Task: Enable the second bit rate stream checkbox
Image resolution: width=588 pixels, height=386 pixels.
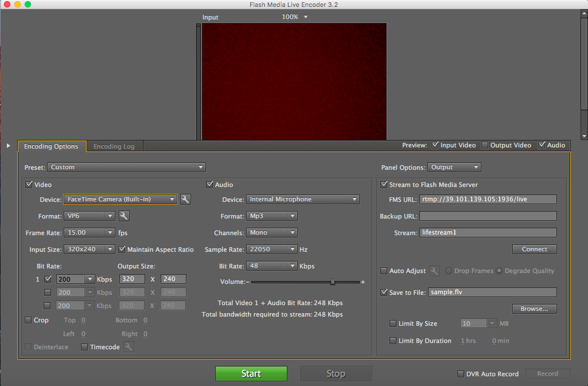Action: click(x=47, y=293)
